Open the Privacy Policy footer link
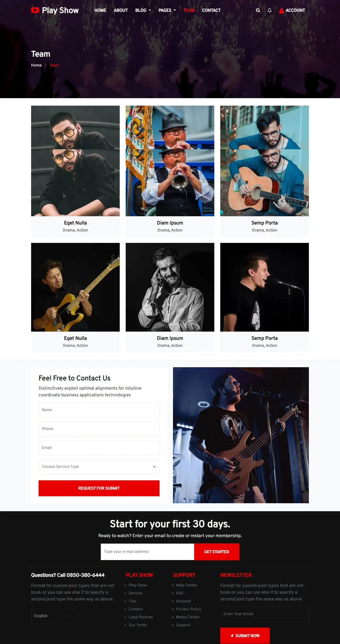The image size is (340, 644). (188, 609)
